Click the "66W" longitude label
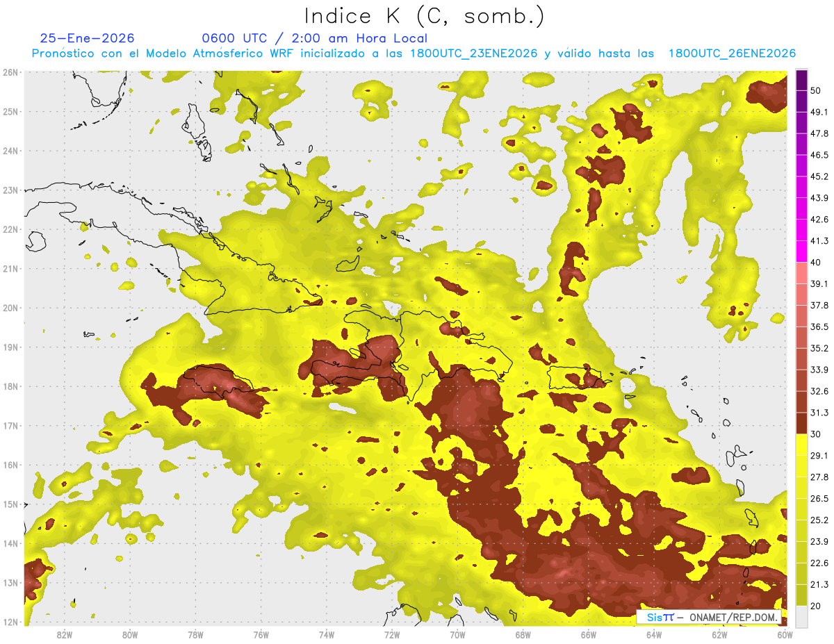The width and height of the screenshot is (834, 644). [x=589, y=634]
